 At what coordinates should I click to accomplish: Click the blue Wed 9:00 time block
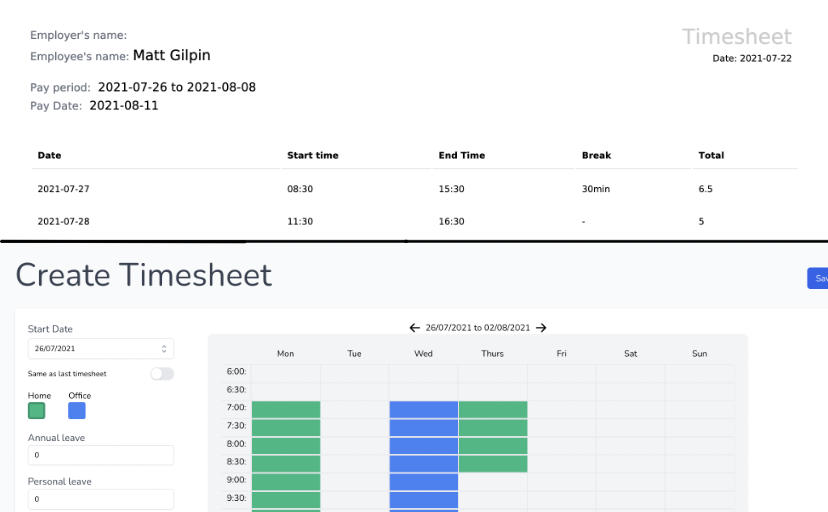click(423, 481)
